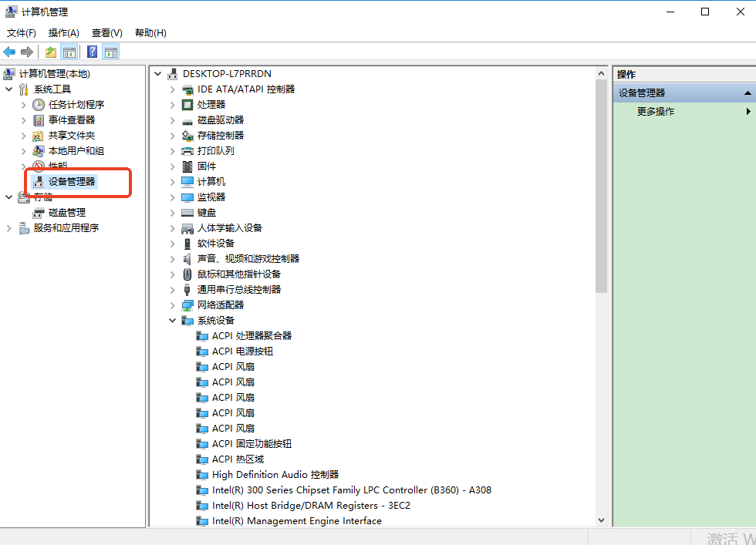Screen dimensions: 756x545
Task: Collapse the 系统设备 category
Action: [173, 320]
